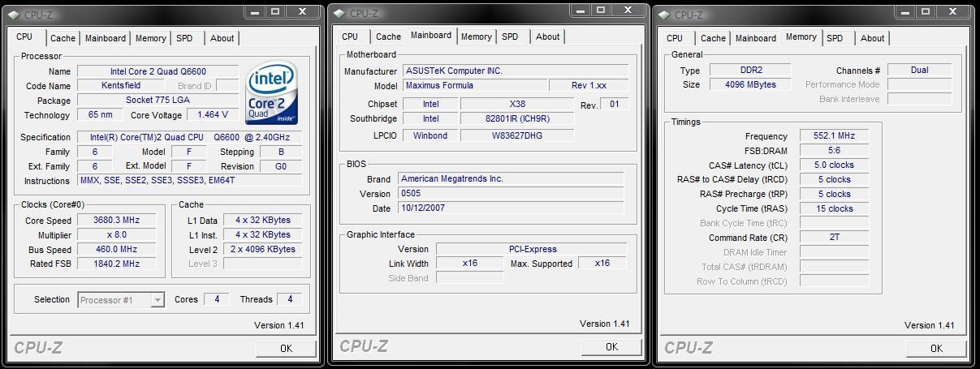Viewport: 980px width, 369px height.
Task: Click Multiplier value x 8.0
Action: point(116,234)
